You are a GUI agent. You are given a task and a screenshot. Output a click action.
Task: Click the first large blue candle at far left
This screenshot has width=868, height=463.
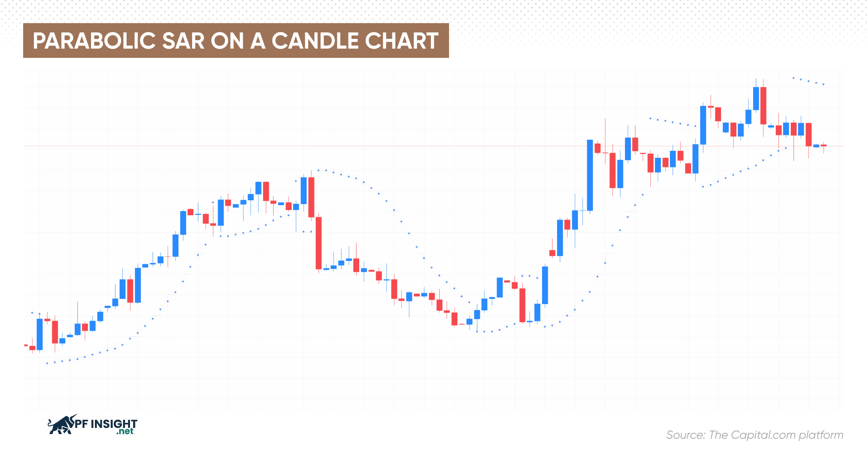pos(40,334)
